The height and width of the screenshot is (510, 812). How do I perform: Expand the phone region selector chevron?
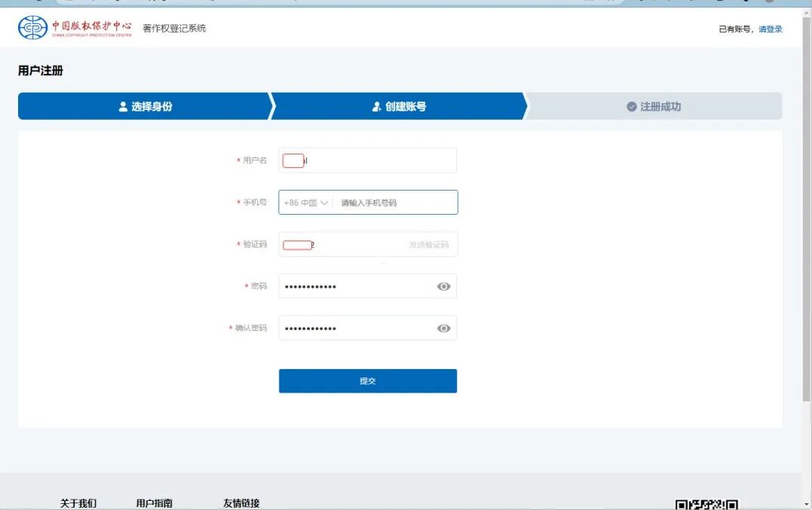[324, 202]
